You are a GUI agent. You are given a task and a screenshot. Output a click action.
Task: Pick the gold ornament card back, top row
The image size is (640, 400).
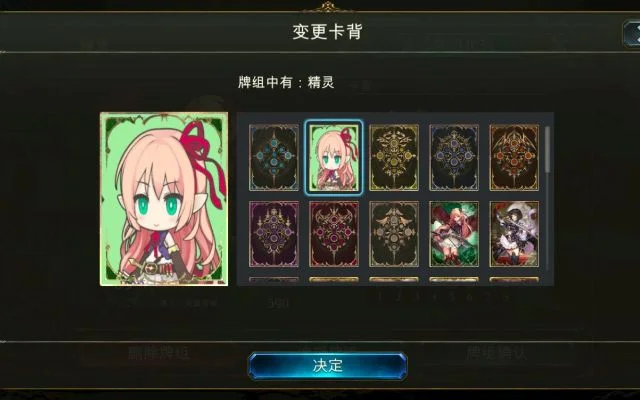pos(394,158)
